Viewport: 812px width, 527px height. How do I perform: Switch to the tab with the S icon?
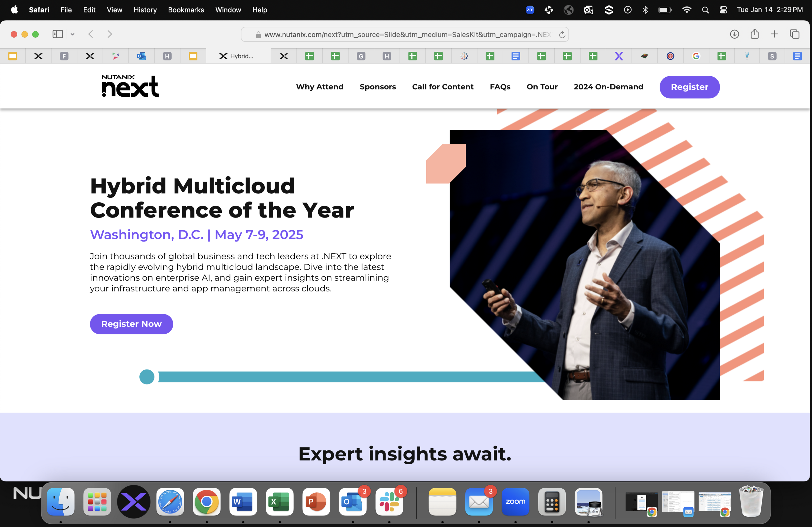[772, 56]
